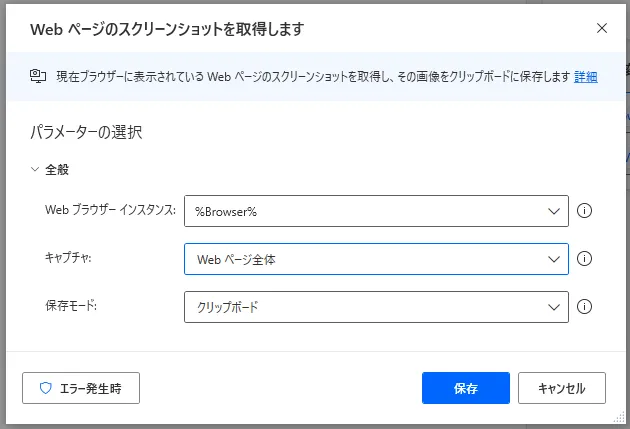Click the キャプチャ: label
Viewport: 630px width, 429px height.
68,257
